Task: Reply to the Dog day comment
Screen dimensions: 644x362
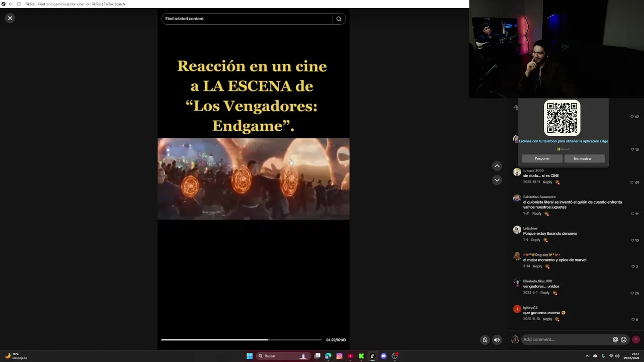Action: tap(538, 266)
